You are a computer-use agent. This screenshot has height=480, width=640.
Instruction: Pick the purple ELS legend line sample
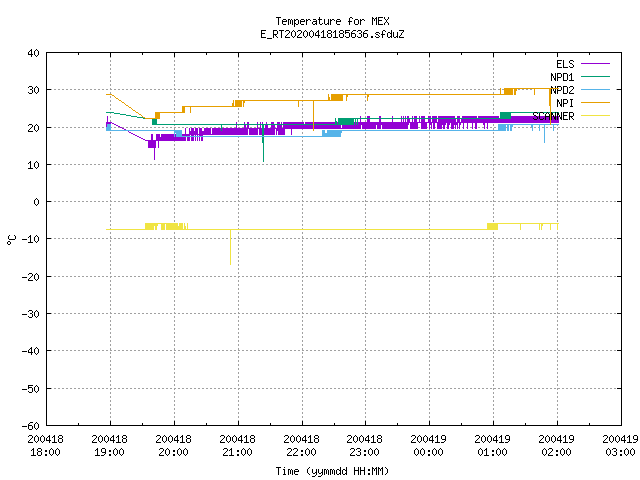point(595,64)
